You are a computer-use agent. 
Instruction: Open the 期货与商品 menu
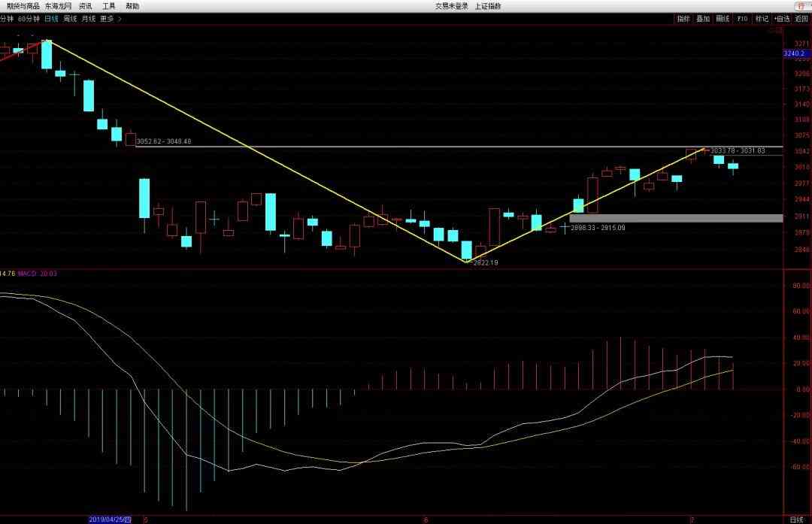click(x=23, y=6)
